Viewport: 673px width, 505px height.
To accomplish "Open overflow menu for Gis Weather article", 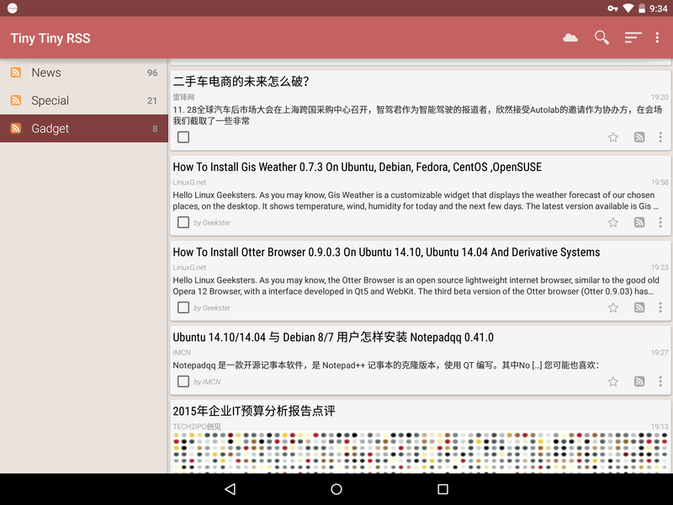I will tap(660, 222).
